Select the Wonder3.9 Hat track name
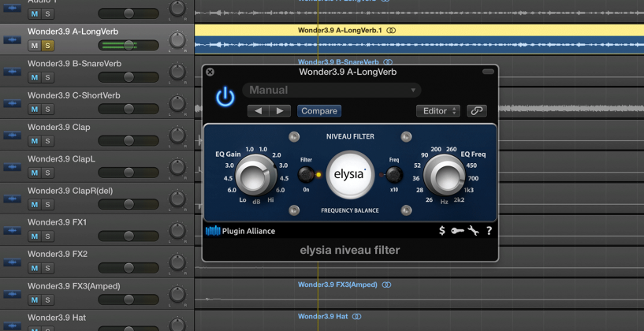644x331 pixels. pyautogui.click(x=57, y=318)
